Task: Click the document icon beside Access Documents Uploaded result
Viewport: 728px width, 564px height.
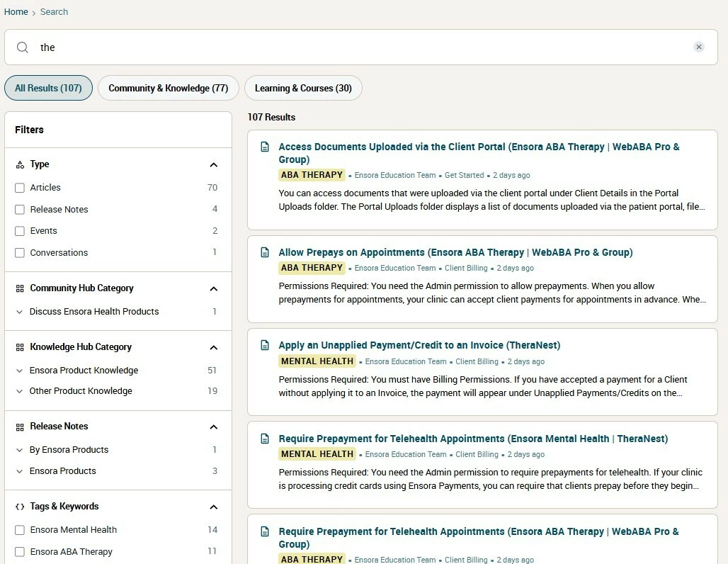Action: 265,147
